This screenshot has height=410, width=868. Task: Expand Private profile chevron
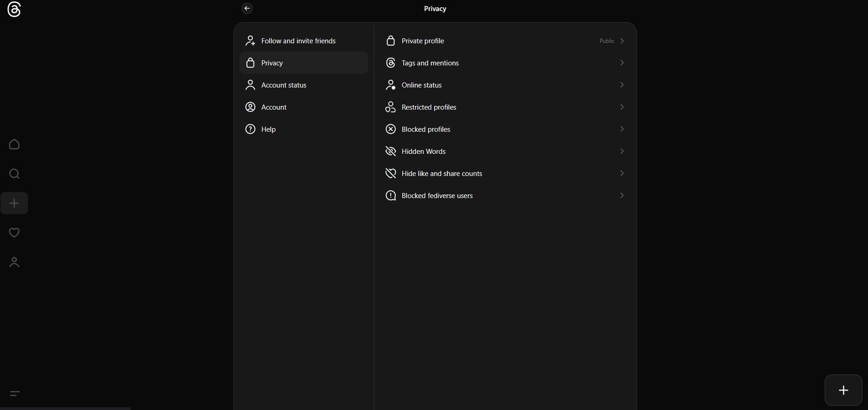click(x=622, y=41)
